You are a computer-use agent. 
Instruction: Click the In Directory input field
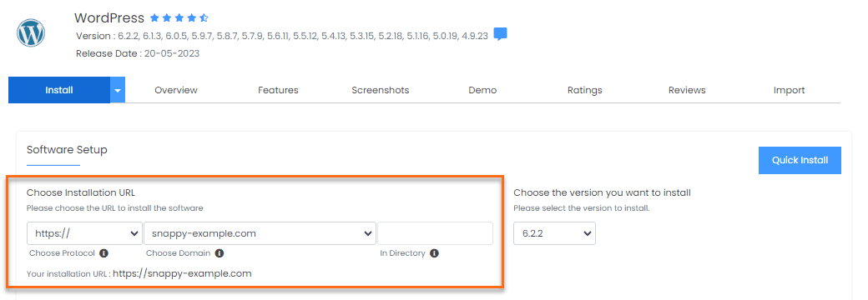(x=435, y=233)
